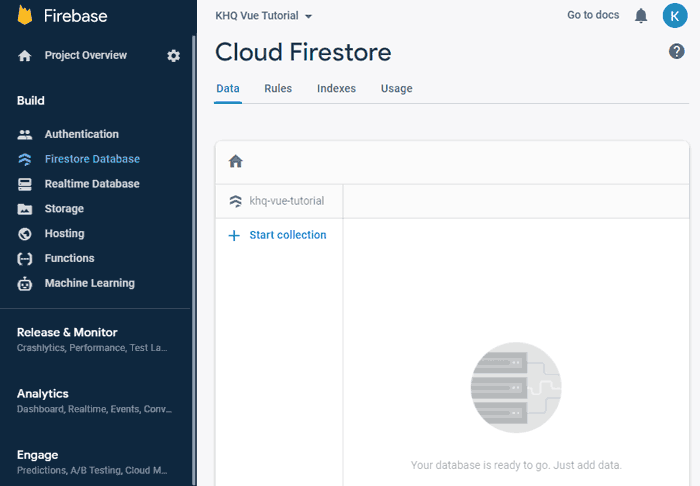Click the Functions brackets icon

click(25, 259)
